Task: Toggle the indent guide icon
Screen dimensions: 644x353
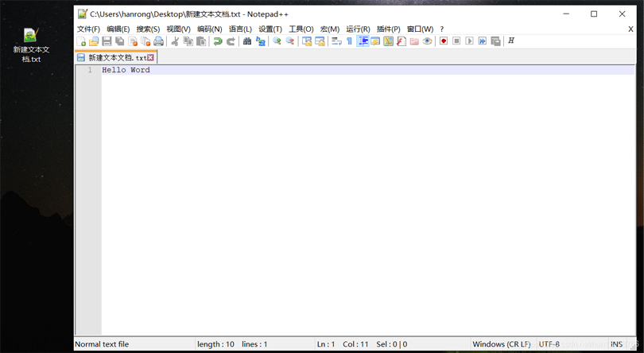Action: coord(363,41)
